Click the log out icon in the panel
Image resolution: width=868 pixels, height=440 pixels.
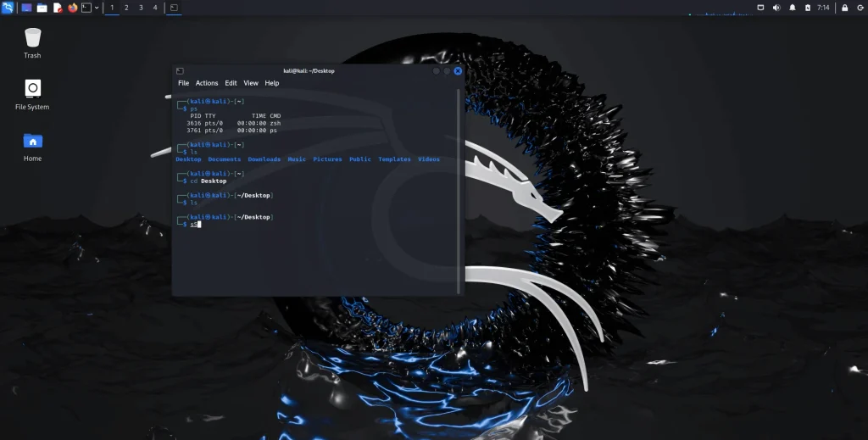click(860, 8)
